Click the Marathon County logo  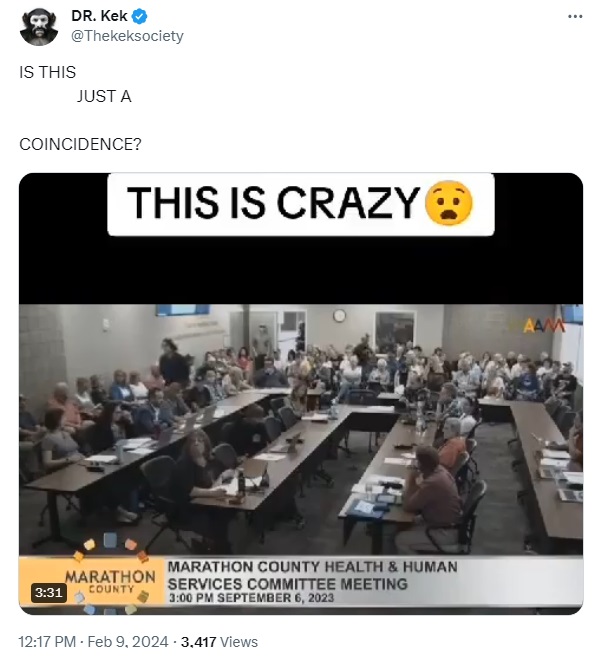[111, 575]
